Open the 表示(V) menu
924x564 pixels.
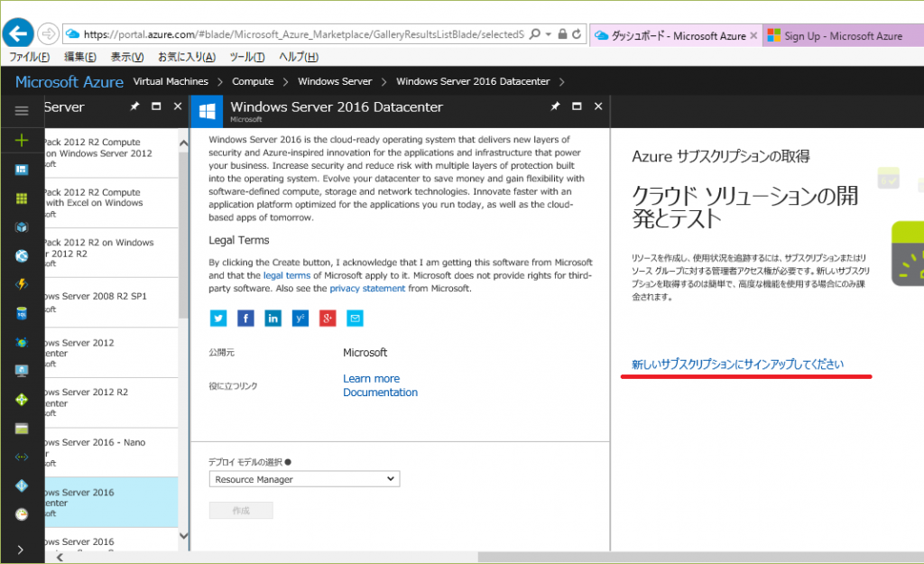(x=127, y=57)
